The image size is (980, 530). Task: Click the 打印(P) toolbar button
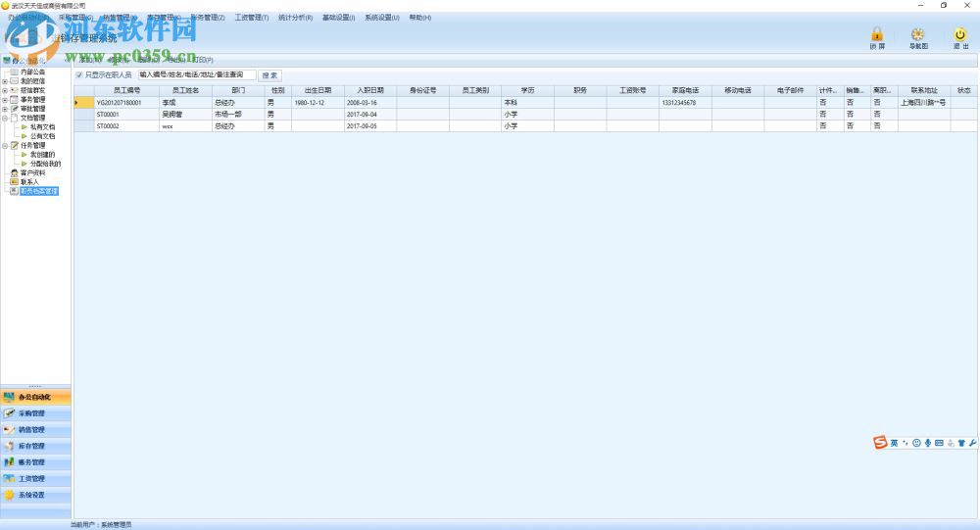(x=203, y=60)
